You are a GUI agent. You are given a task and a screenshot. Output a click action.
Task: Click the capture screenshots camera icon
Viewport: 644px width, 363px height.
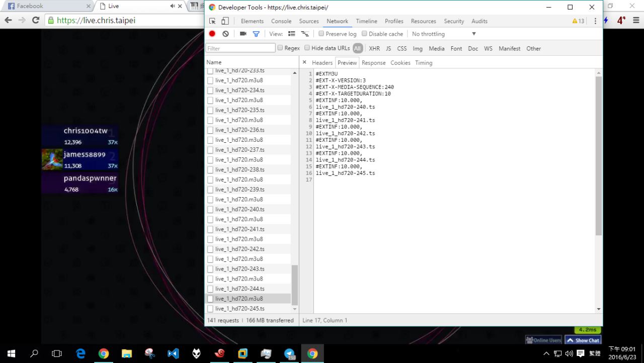[243, 34]
